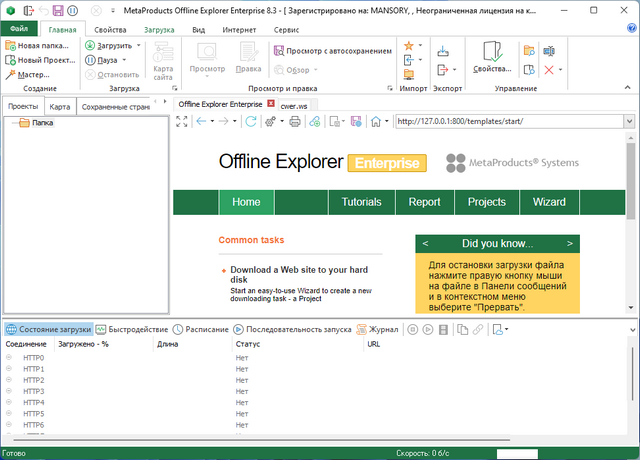Click the fullscreen expand icon in browser toolbar
This screenshot has width=640, height=460.
coord(182,121)
